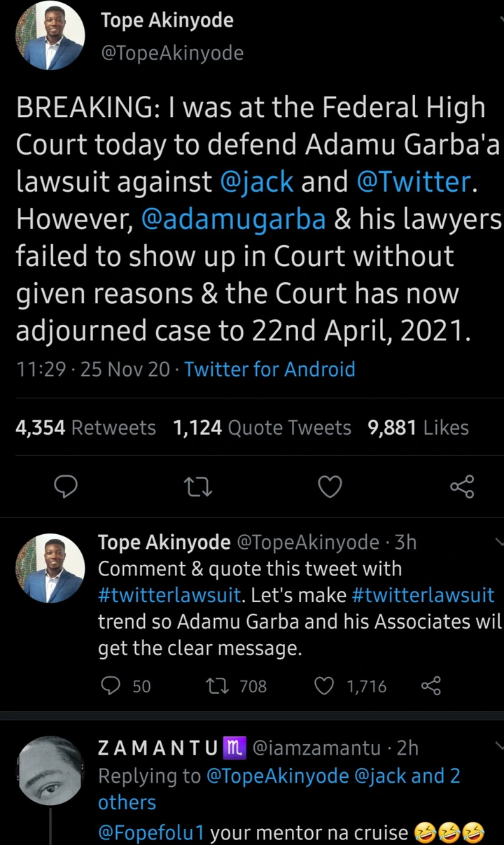Viewport: 504px width, 845px height.
Task: Tap the Twitter for Android source link
Action: click(x=269, y=369)
